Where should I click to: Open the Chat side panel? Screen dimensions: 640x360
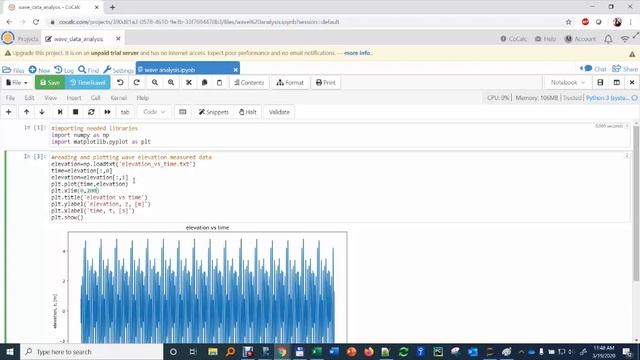[593, 69]
